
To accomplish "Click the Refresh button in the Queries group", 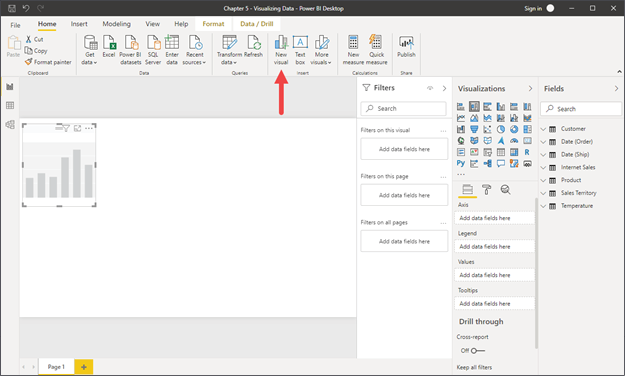I will click(x=254, y=46).
